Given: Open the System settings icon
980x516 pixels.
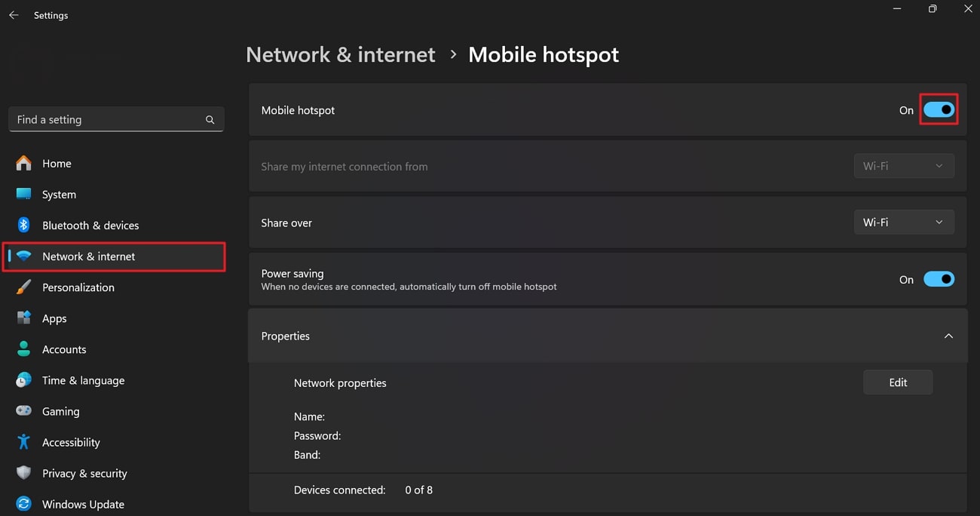Looking at the screenshot, I should coord(24,194).
